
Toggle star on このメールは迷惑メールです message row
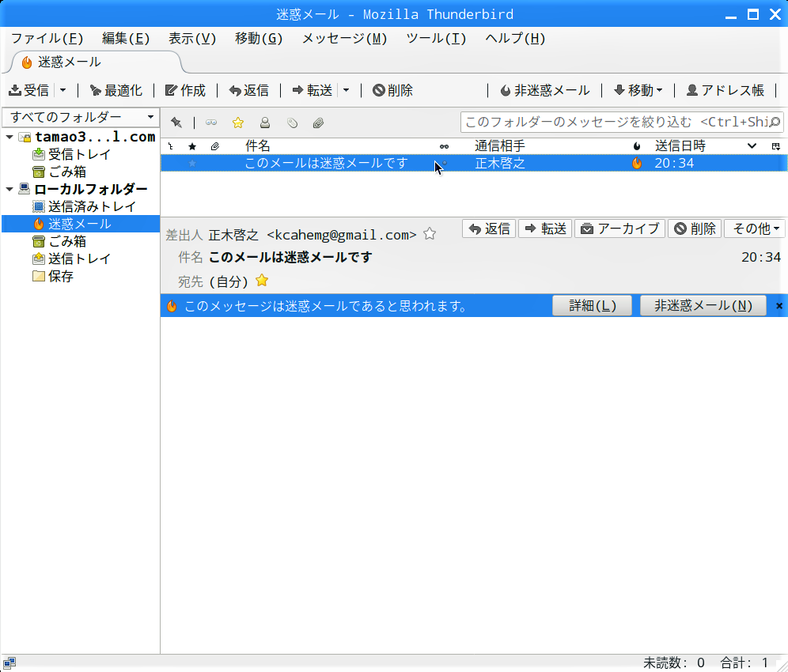pos(192,163)
